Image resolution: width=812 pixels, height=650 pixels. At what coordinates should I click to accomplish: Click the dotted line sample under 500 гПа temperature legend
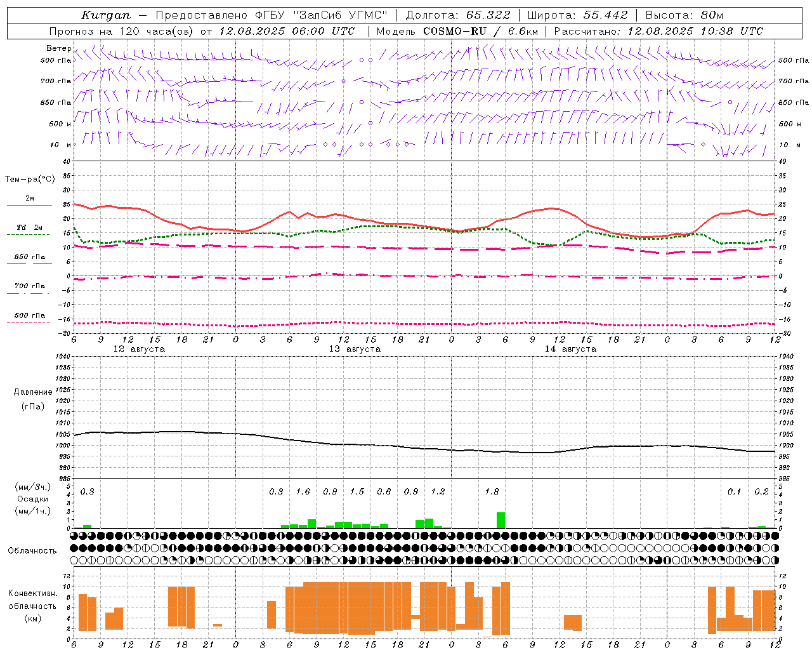(29, 322)
